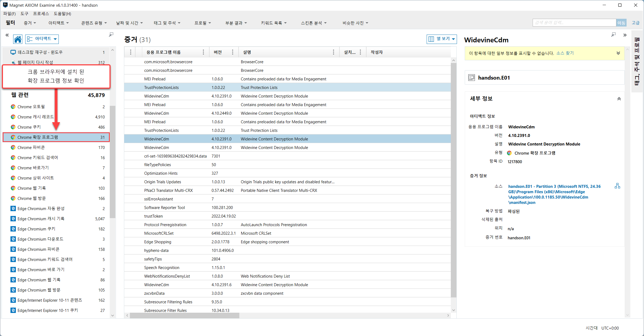The height and width of the screenshot is (336, 644).
Task: Click the handson.E01 evidence image icon
Action: pyautogui.click(x=471, y=78)
